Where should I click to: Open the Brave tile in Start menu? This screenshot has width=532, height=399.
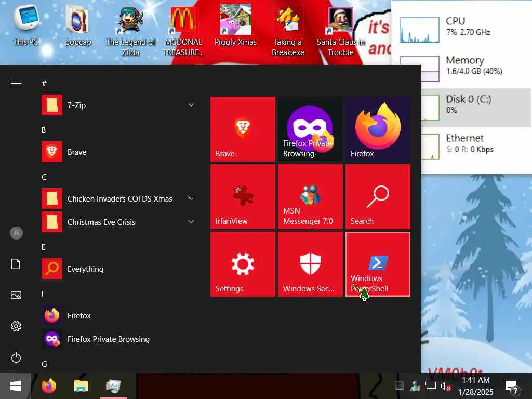click(x=243, y=129)
